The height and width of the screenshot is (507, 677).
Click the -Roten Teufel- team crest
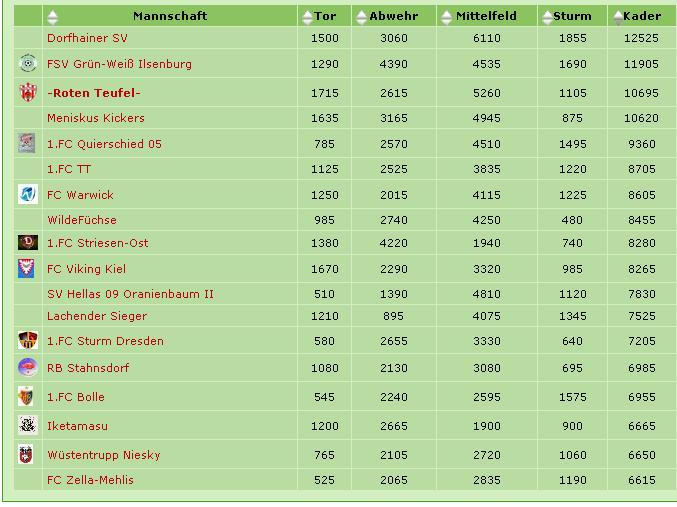(27, 93)
